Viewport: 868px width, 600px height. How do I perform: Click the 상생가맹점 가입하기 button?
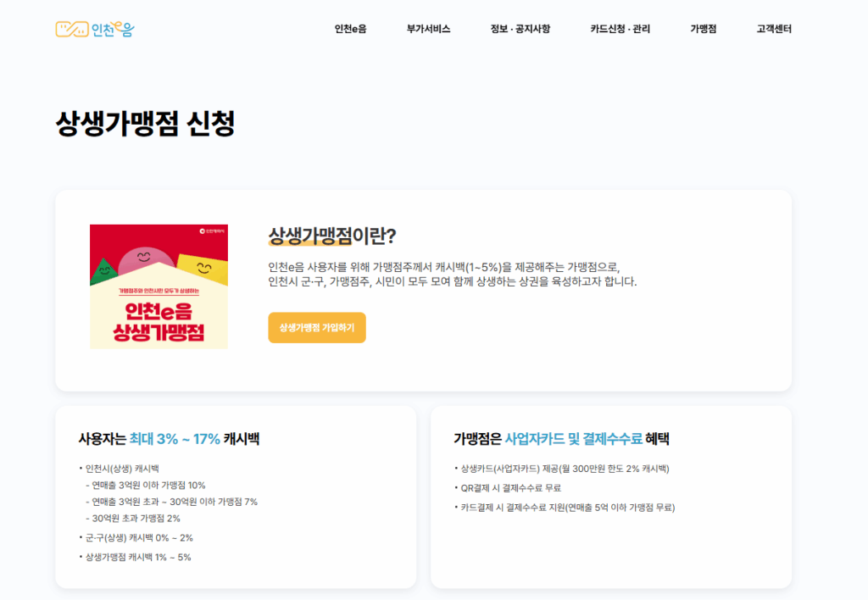click(317, 326)
